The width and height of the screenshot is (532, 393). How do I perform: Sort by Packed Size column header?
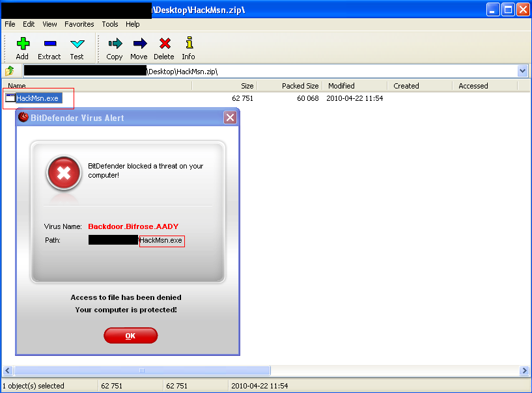coord(290,86)
